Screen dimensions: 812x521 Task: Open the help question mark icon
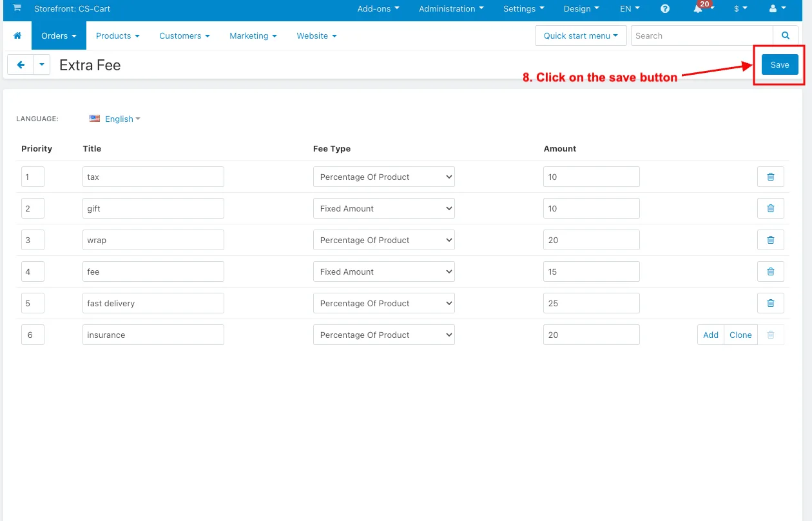[x=665, y=8]
